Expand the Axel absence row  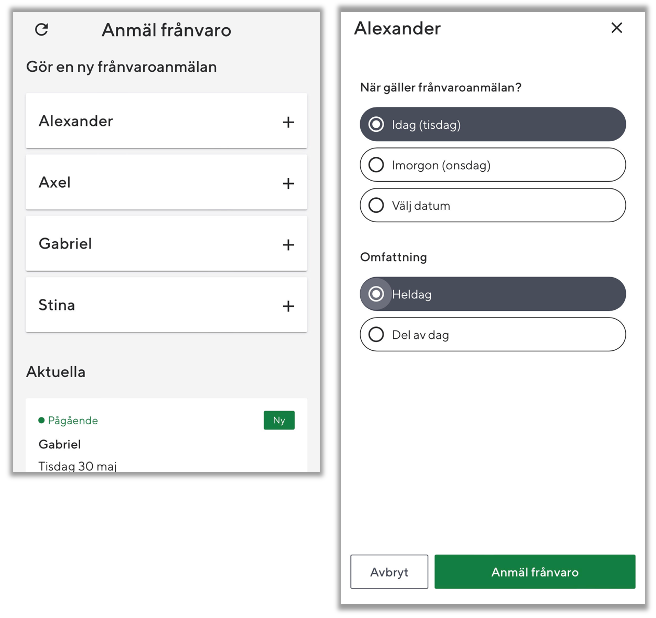point(150,184)
